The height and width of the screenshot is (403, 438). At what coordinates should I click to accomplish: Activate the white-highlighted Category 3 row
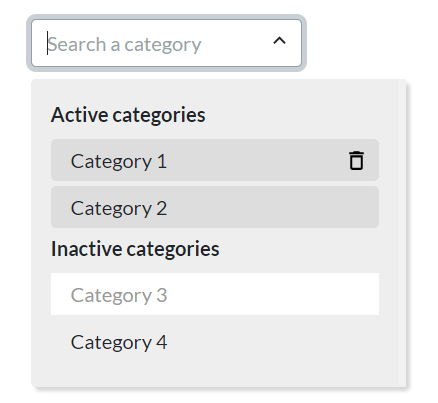click(x=215, y=294)
